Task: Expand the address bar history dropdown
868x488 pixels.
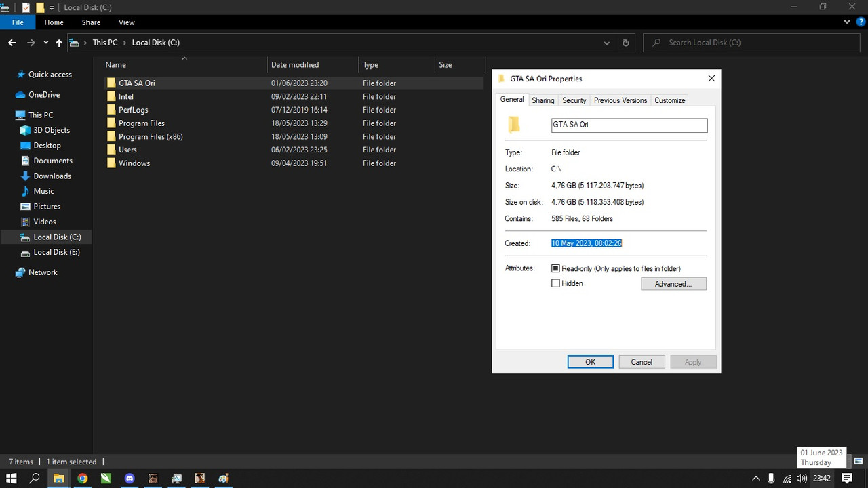Action: [606, 43]
